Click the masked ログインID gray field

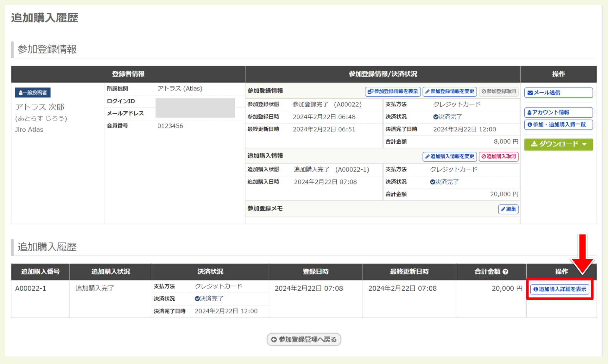pos(195,103)
